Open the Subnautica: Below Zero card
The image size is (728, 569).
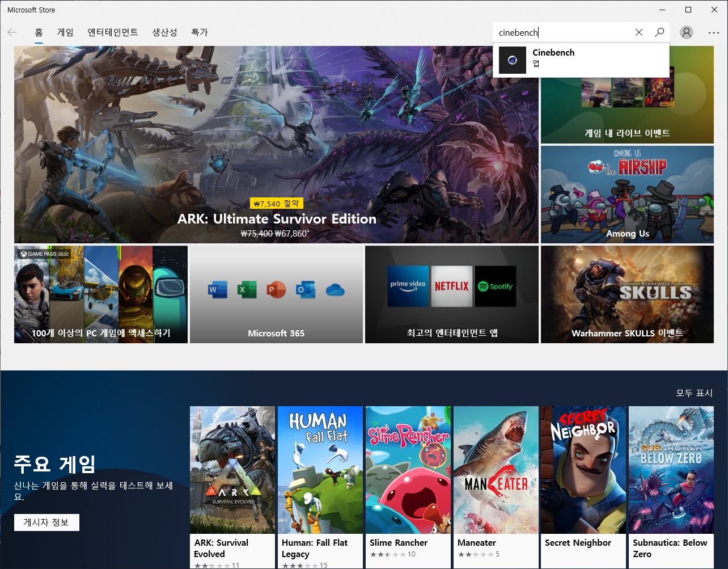pos(671,487)
